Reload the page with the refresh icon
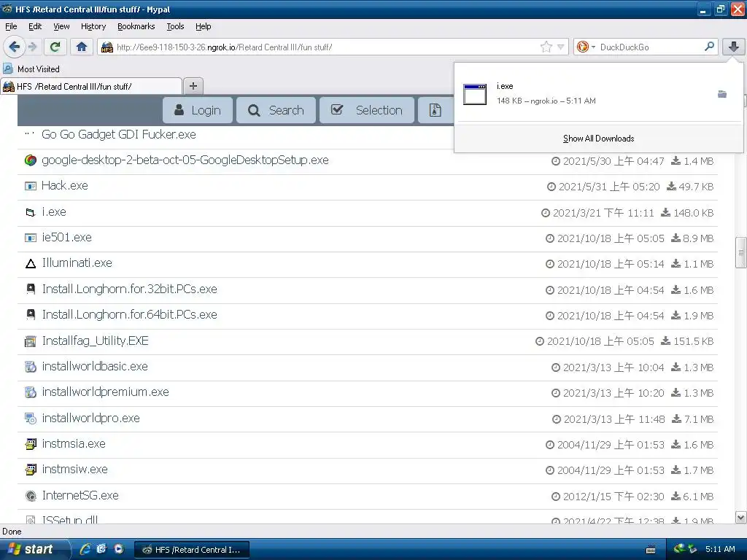Image resolution: width=747 pixels, height=560 pixels. [55, 47]
